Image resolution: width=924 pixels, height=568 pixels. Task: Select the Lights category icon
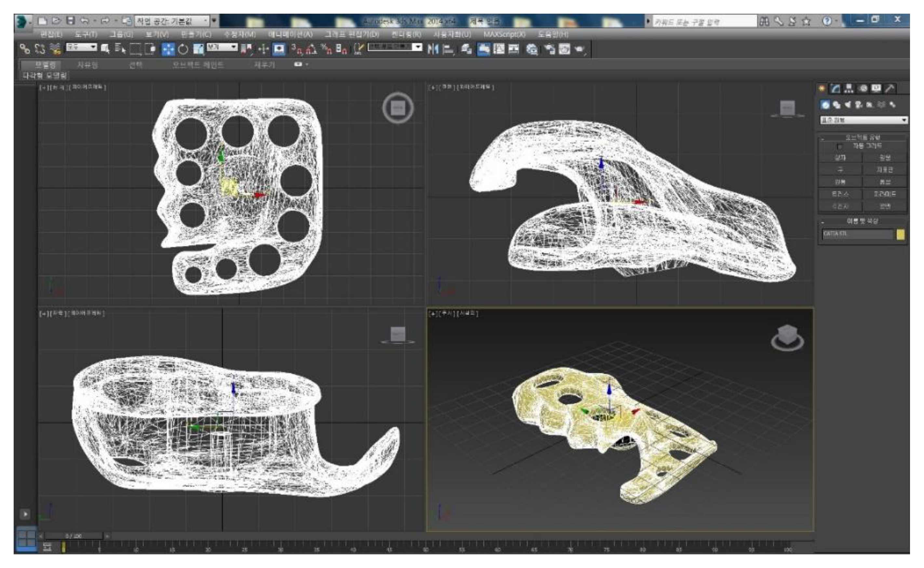pos(848,105)
